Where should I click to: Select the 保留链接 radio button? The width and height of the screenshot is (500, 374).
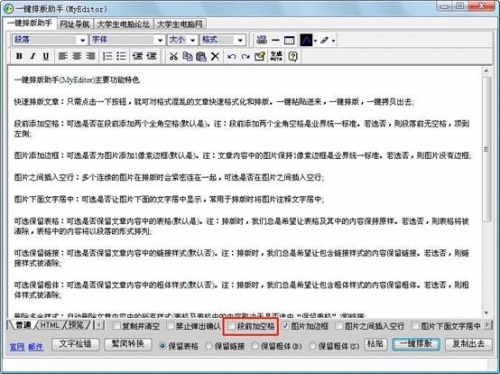pyautogui.click(x=209, y=346)
